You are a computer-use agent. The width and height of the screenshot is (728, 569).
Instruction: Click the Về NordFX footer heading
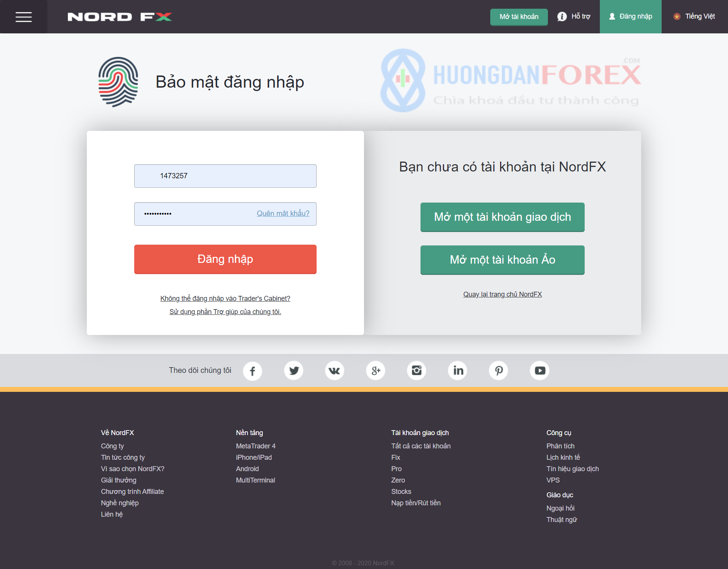click(118, 433)
